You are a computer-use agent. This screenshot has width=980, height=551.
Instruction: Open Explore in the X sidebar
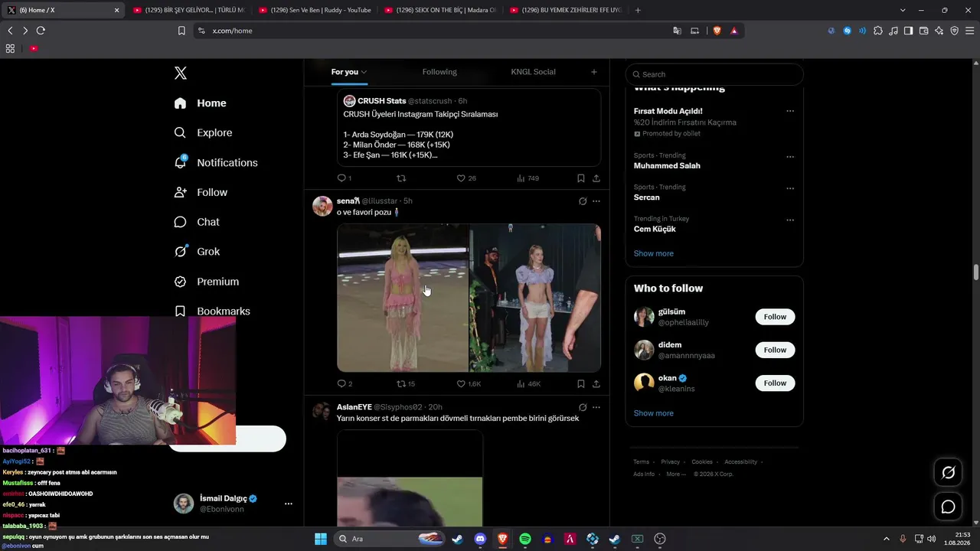click(x=203, y=132)
